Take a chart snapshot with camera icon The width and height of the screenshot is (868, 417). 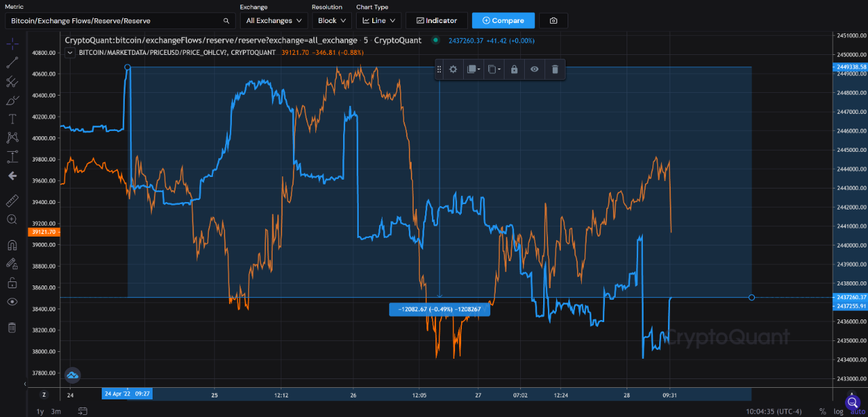(x=553, y=20)
